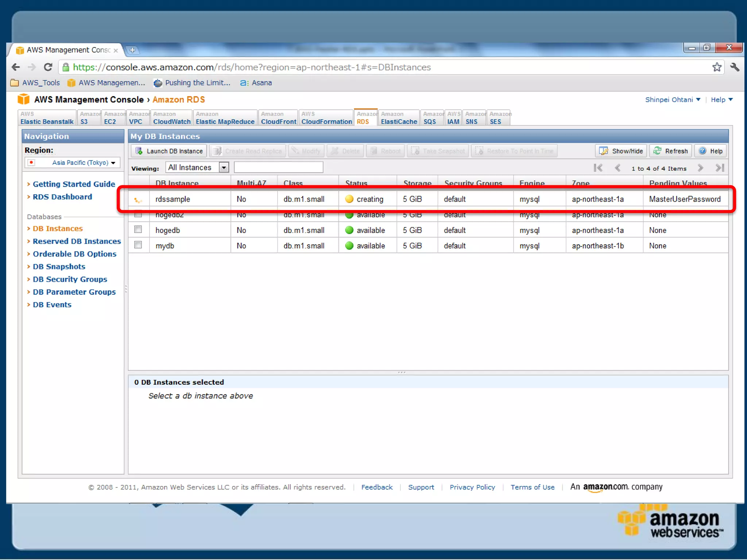Open the Asia Pacific (Tokyo) region dropdown
747x560 pixels.
point(84,163)
